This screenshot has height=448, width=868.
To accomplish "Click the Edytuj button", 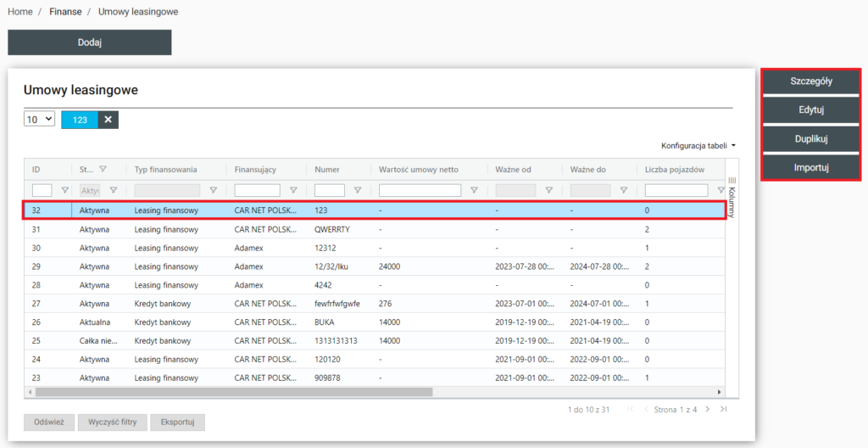I will (810, 110).
